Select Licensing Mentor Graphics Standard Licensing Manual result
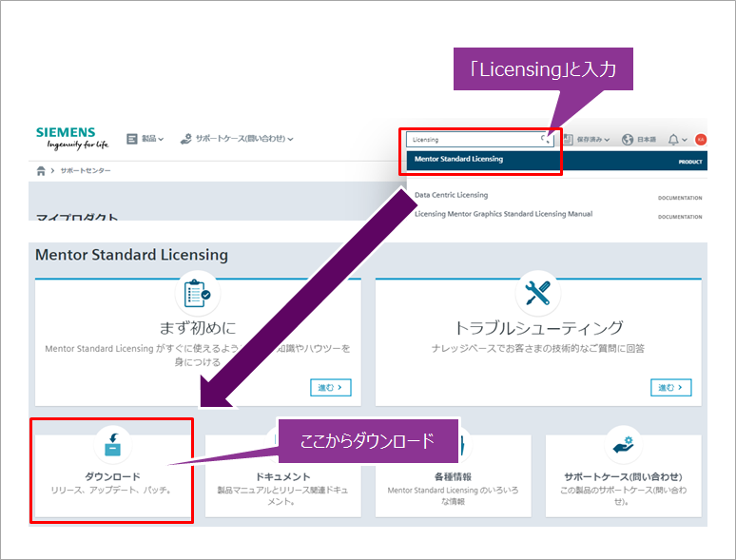 pos(503,214)
